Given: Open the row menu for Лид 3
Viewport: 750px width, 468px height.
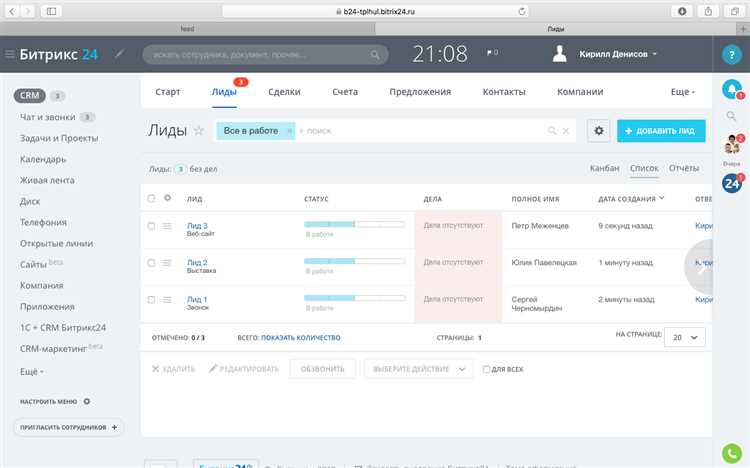Looking at the screenshot, I should point(167,226).
